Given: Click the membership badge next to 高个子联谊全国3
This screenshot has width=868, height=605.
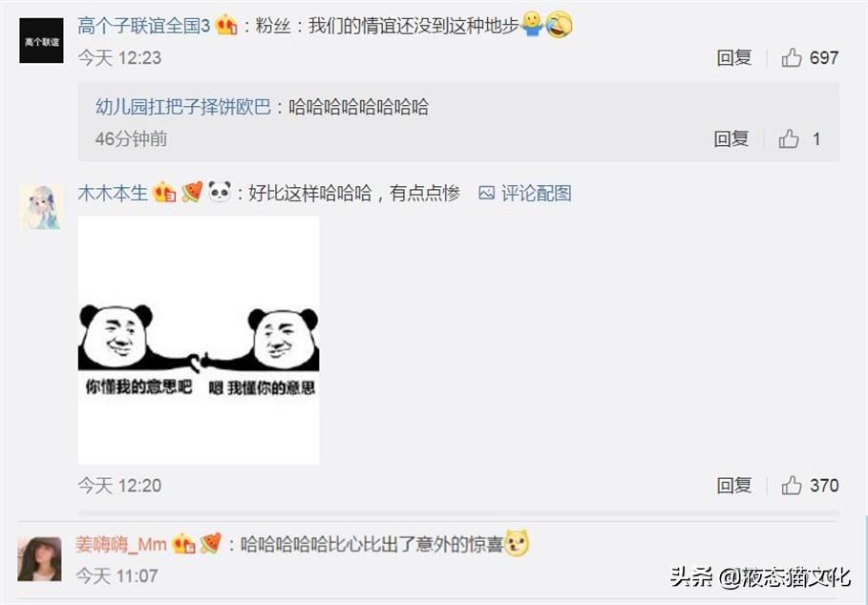Looking at the screenshot, I should [x=226, y=26].
